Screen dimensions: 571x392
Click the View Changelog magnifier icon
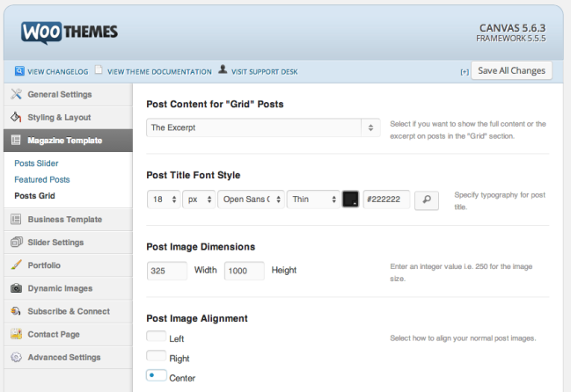click(x=19, y=71)
